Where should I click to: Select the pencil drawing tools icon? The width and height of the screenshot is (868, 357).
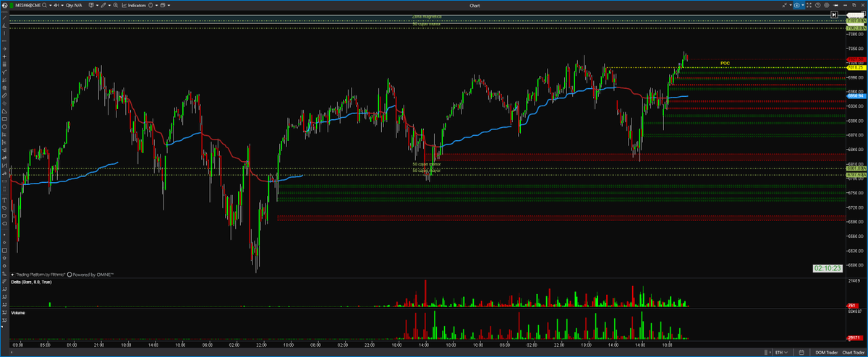pos(103,5)
